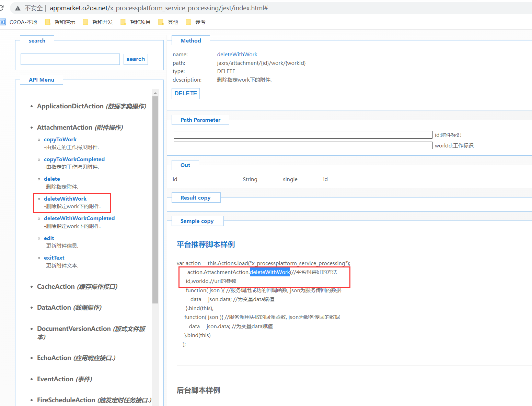Select deleteWithWork in the API Menu

click(x=65, y=199)
